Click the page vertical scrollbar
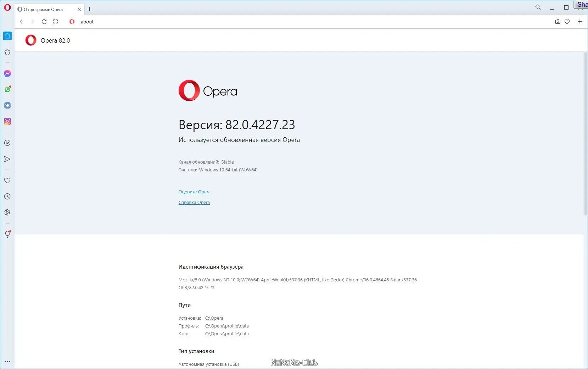Viewport: 588px width, 369px height. pos(586,134)
